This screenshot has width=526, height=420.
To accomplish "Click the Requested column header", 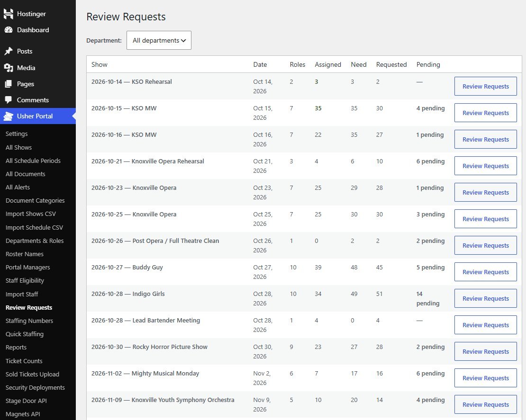I will (x=391, y=64).
